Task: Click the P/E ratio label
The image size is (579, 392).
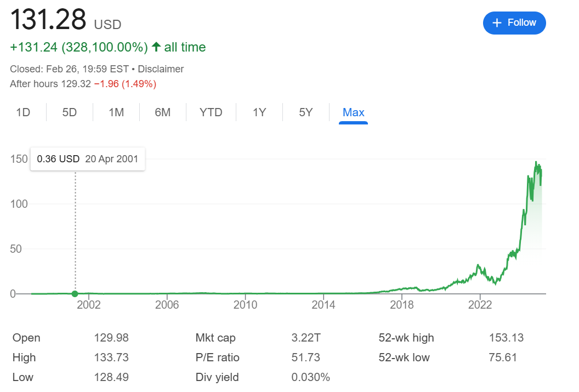Action: pos(218,357)
